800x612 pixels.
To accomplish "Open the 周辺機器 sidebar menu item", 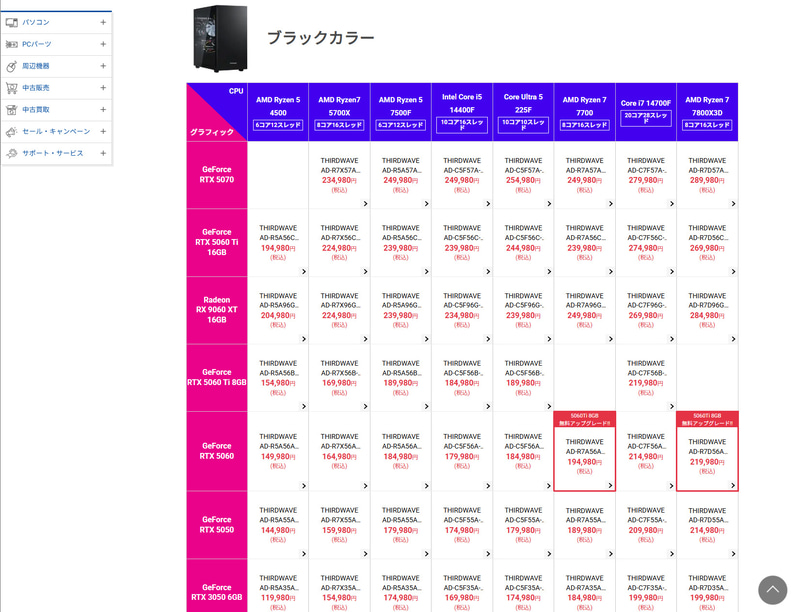I will (56, 66).
